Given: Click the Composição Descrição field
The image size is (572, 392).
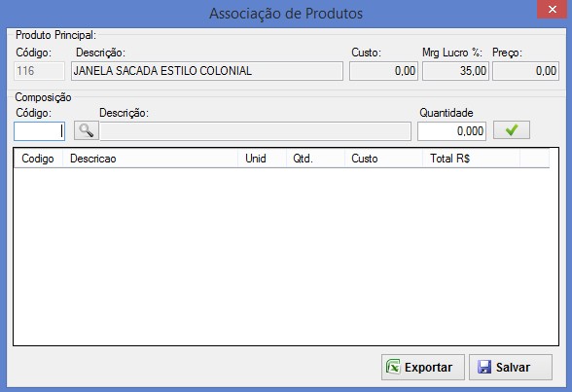Looking at the screenshot, I should (255, 131).
